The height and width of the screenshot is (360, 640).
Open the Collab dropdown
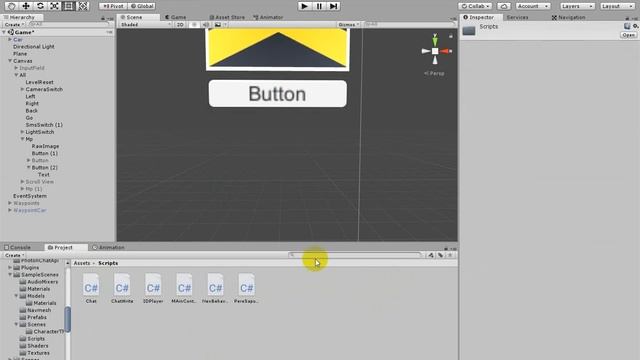475,6
